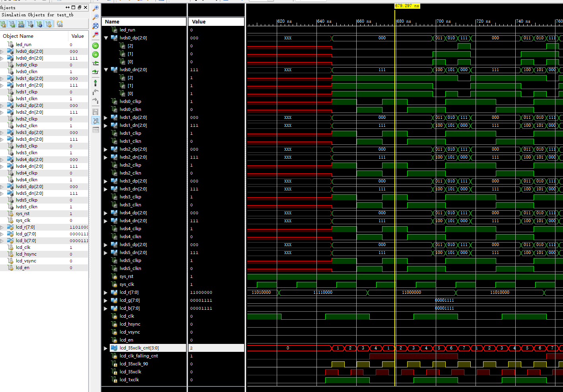Click the Zoom to Cursor icon
Viewport: 563px width, 392px height.
click(x=95, y=35)
